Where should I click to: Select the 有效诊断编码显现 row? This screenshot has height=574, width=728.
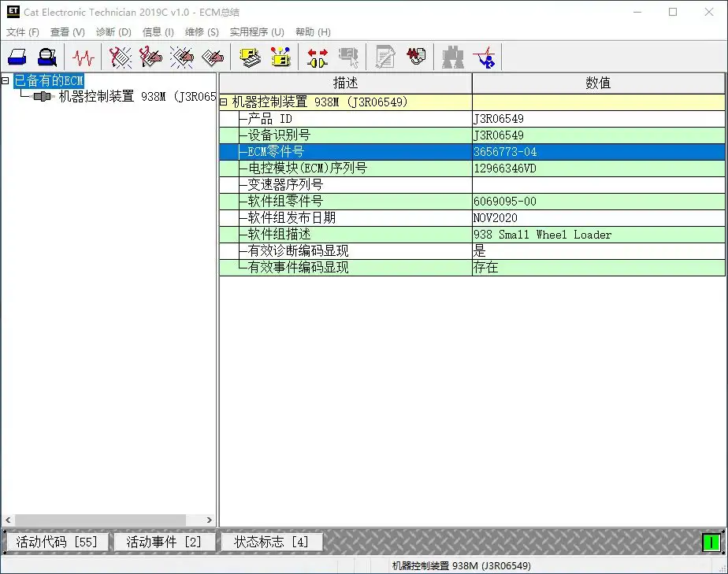(x=472, y=251)
